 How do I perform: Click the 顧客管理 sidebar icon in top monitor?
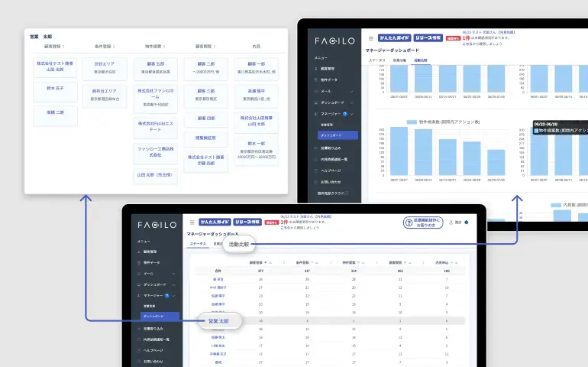(x=315, y=68)
